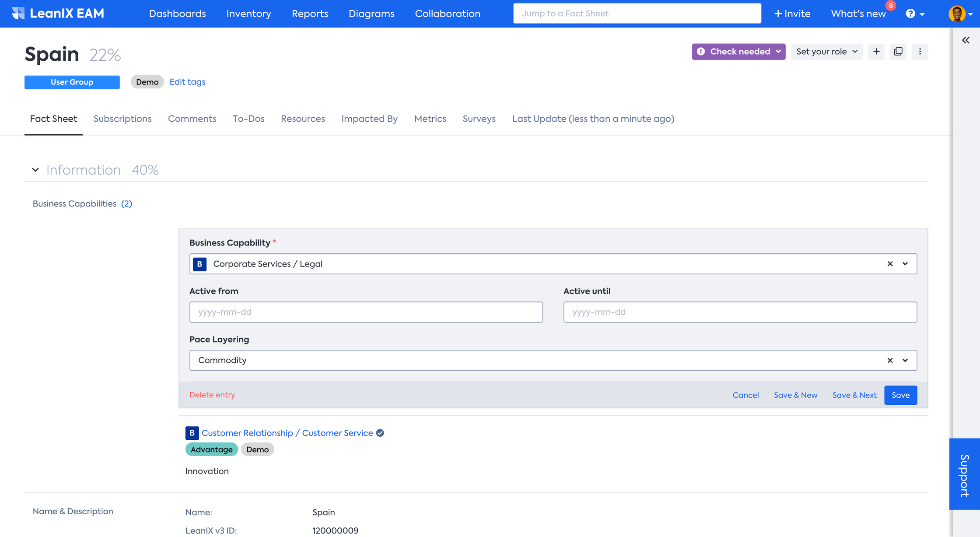This screenshot has width=980, height=537.
Task: Cancel the business capability edit
Action: 745,395
